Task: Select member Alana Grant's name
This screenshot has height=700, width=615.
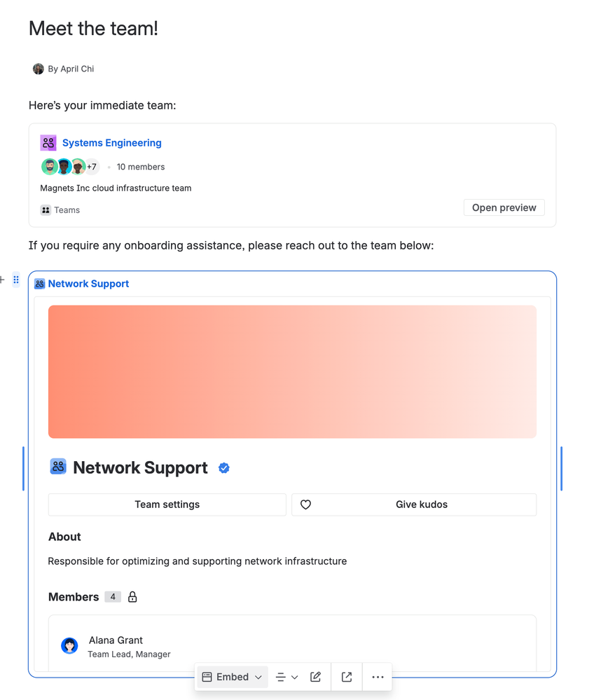Action: (x=116, y=640)
